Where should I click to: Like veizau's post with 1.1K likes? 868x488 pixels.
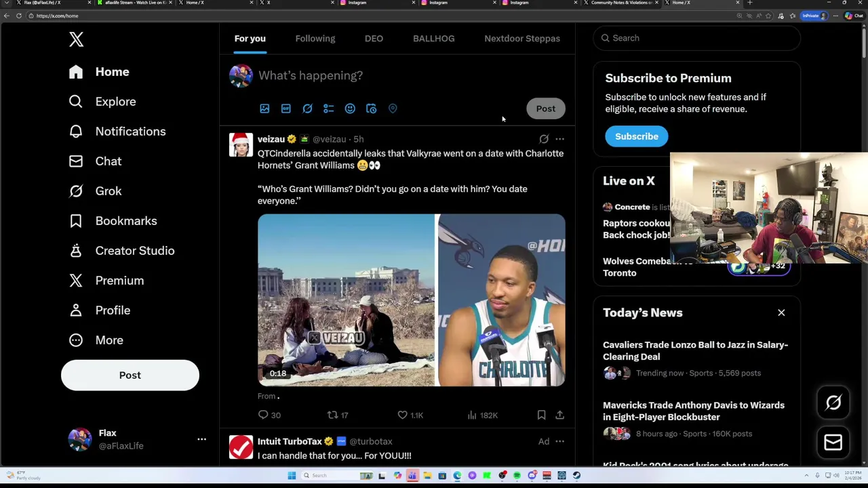point(410,415)
